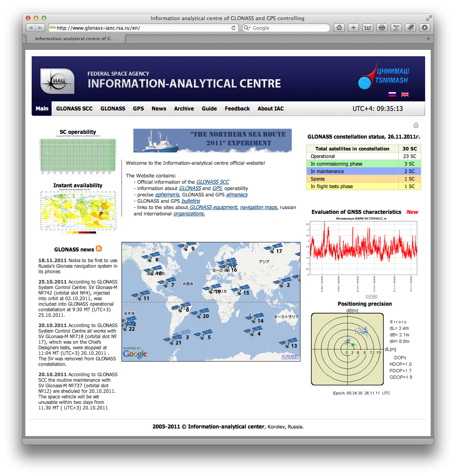Follow the GLONASS equipment link
The height and width of the screenshot is (476, 456).
click(213, 207)
